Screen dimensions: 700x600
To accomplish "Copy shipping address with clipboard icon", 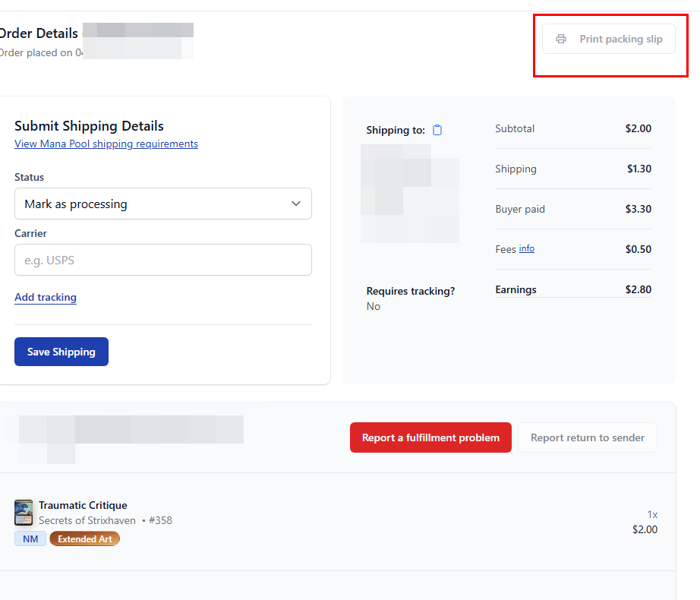I will (x=437, y=130).
